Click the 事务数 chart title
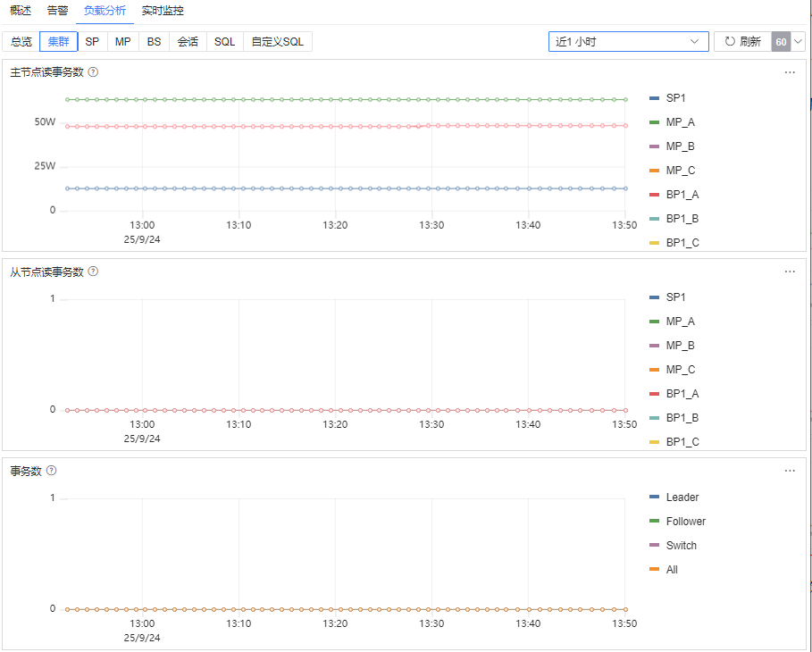812x652 pixels. (x=26, y=471)
